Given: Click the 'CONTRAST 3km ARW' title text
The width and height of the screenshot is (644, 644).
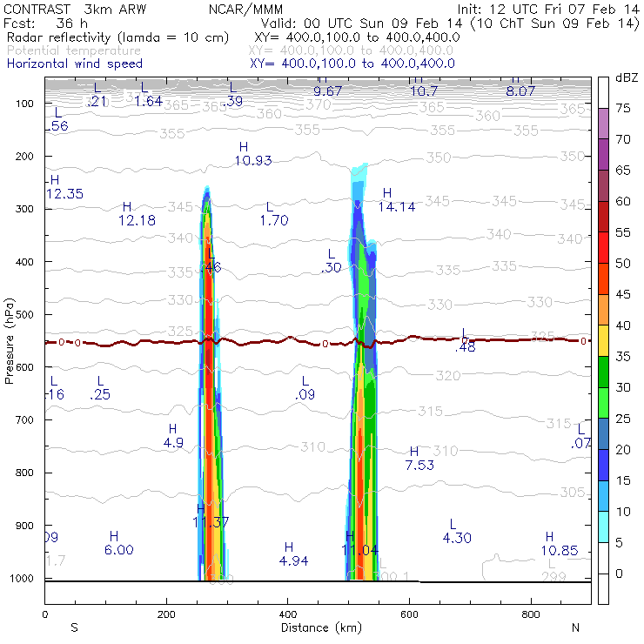Looking at the screenshot, I should pos(75,9).
